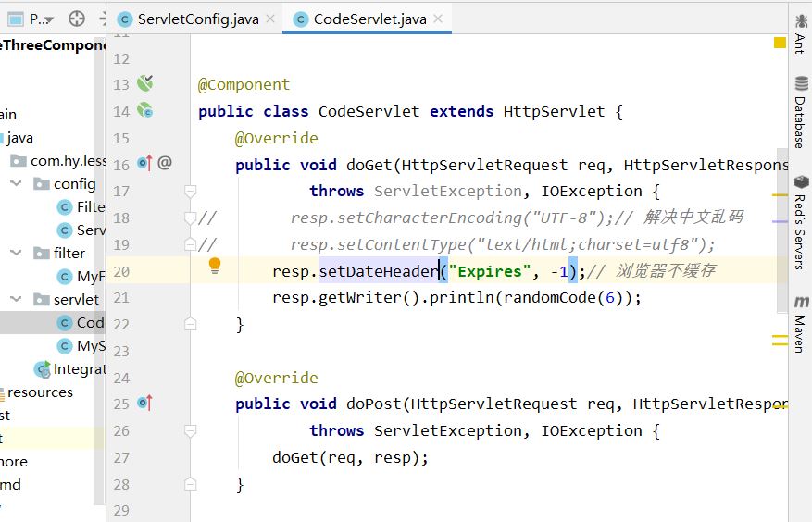Click the HttpServlet class name on line 14

click(554, 111)
